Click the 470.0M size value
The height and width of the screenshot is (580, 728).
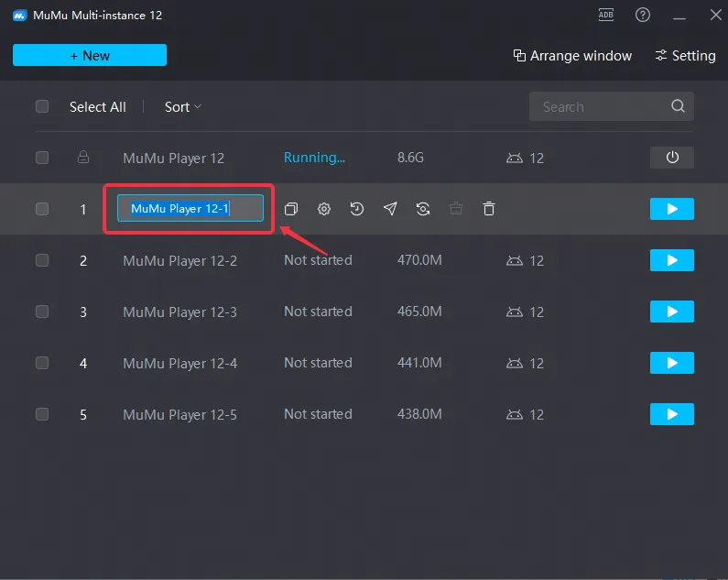[419, 260]
